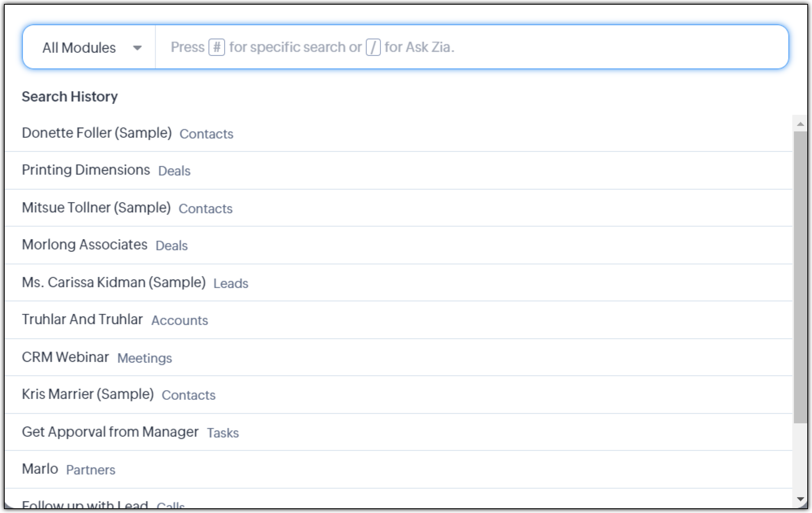Viewport: 812px width, 513px height.
Task: Select Printing Dimensions deal from history
Action: 86,170
